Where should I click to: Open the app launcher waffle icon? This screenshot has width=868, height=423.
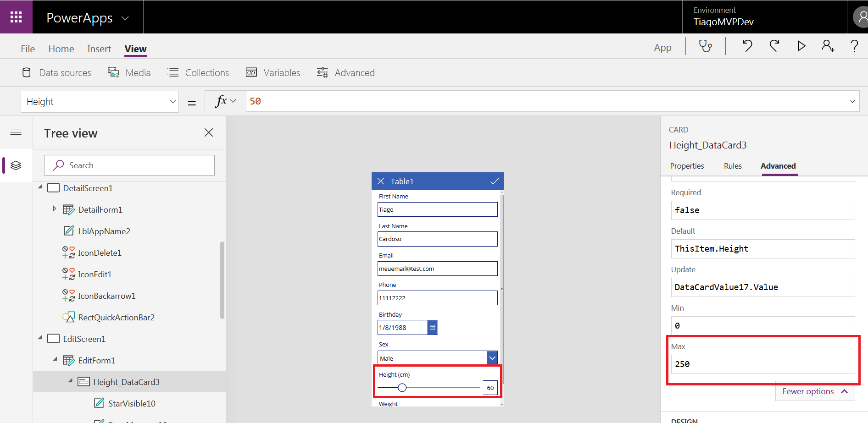point(16,17)
